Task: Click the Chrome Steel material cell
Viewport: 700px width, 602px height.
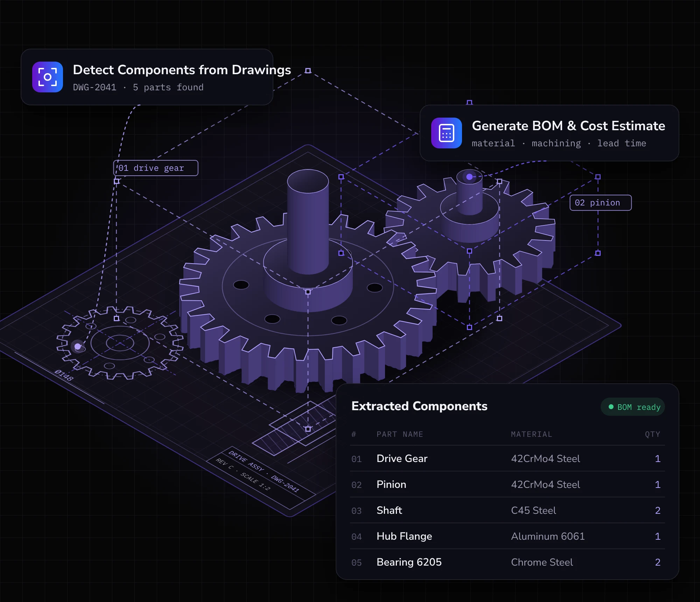Action: click(x=542, y=562)
